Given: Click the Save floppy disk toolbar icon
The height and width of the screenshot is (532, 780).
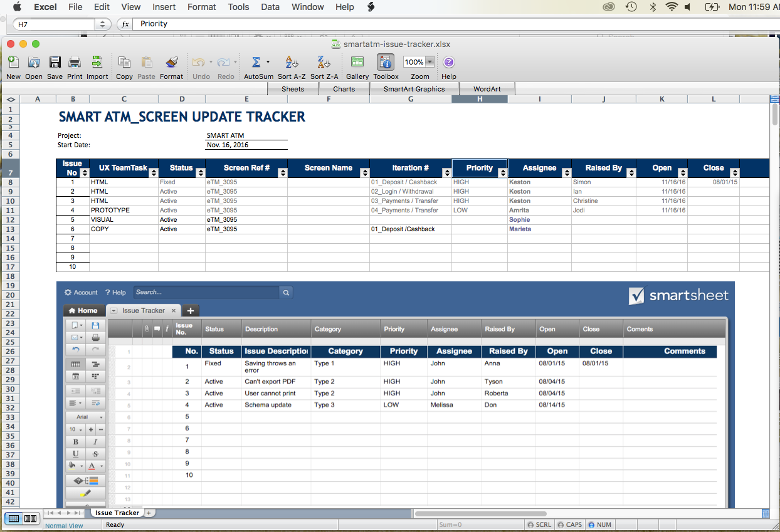Looking at the screenshot, I should [x=55, y=62].
